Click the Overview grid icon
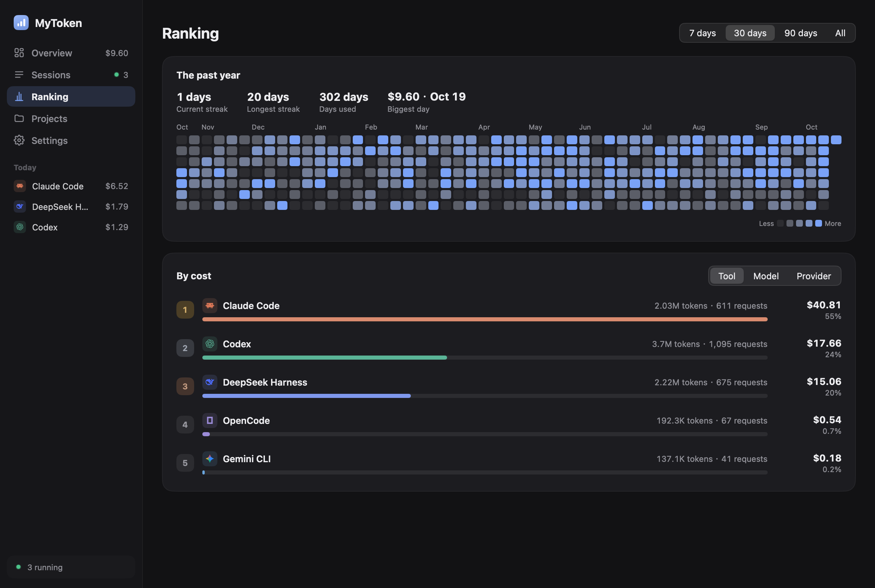 coord(19,53)
